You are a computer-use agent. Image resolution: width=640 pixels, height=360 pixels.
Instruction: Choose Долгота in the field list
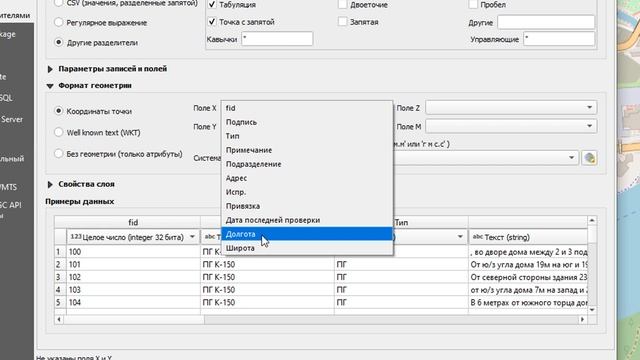(307, 234)
